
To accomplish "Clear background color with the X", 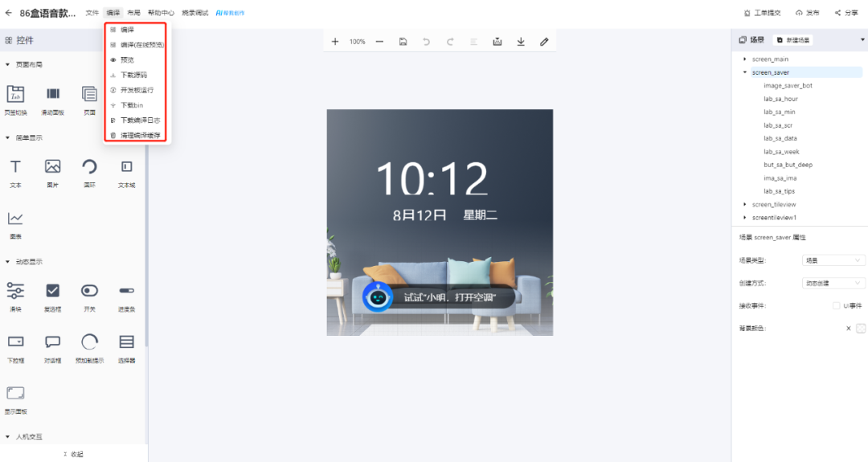I will pyautogui.click(x=848, y=328).
